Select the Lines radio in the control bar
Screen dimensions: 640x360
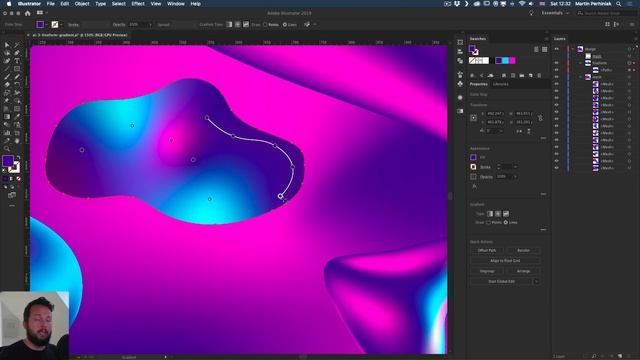[x=284, y=24]
